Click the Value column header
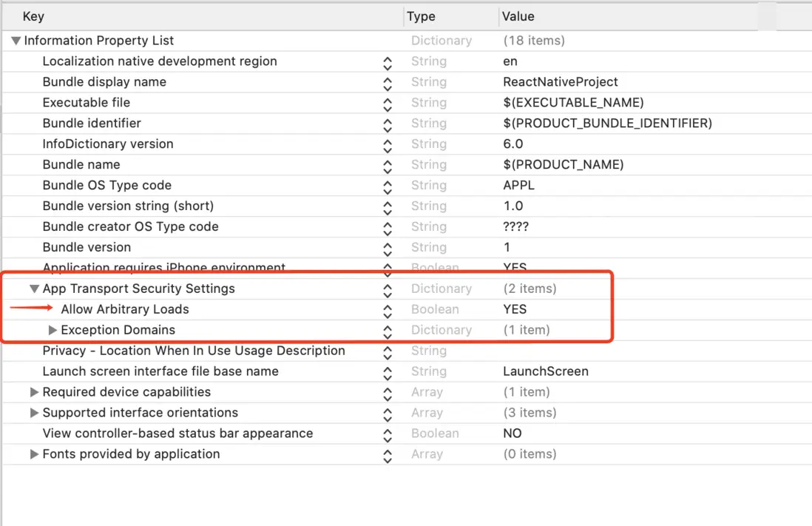Image resolution: width=812 pixels, height=526 pixels. pos(518,16)
